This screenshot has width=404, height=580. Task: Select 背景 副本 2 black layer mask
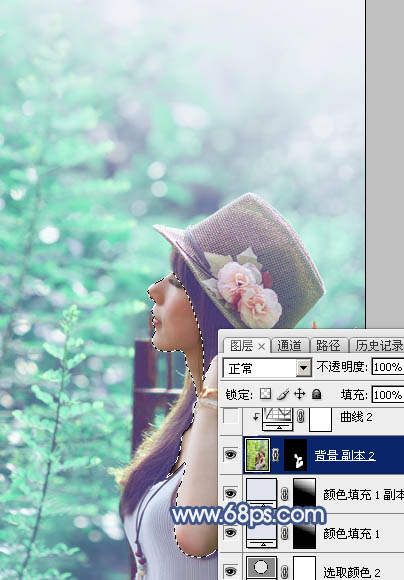[x=296, y=455]
